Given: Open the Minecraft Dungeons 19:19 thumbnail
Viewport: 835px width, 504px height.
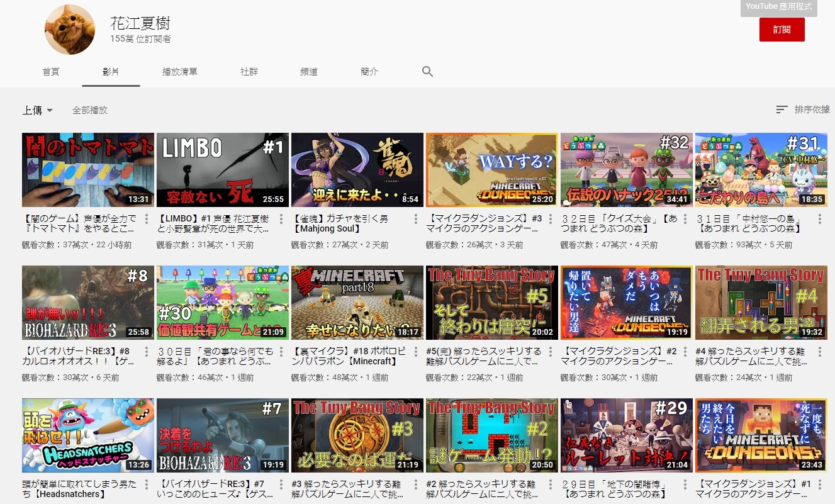Looking at the screenshot, I should pyautogui.click(x=627, y=303).
